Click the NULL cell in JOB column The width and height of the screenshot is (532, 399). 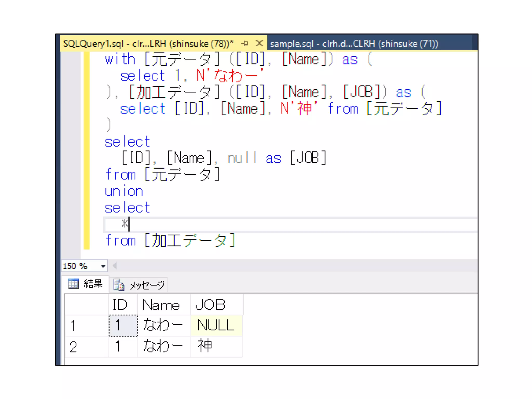(x=216, y=325)
